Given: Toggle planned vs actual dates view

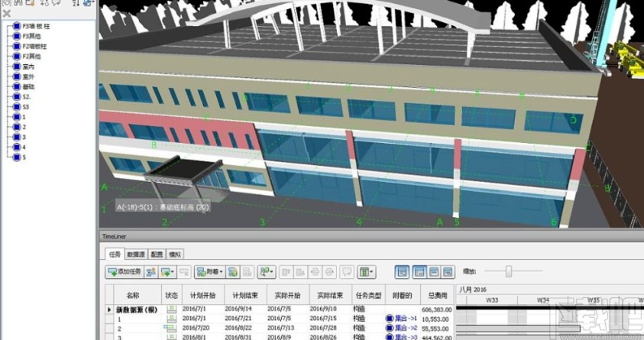Looking at the screenshot, I should click(x=448, y=272).
